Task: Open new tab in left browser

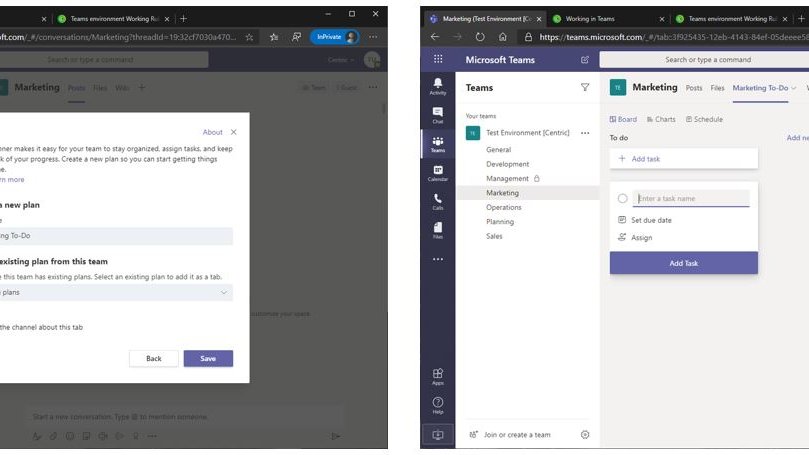Action: 183,19
